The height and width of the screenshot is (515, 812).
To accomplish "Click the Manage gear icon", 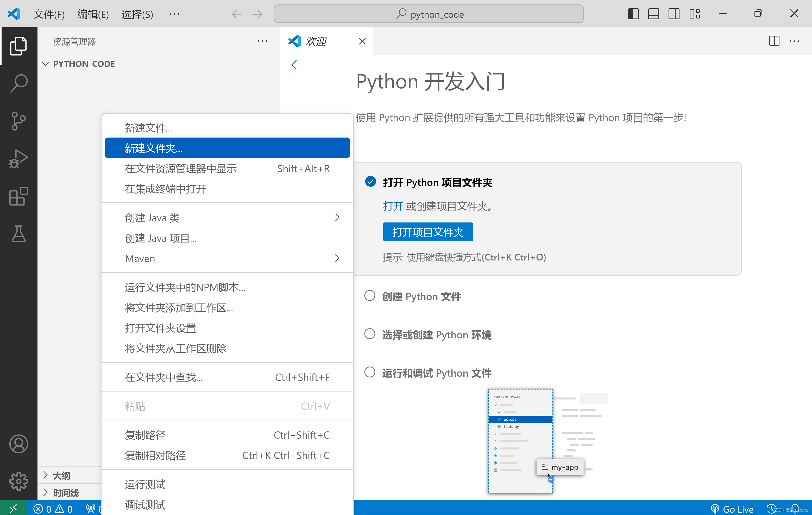I will point(18,481).
